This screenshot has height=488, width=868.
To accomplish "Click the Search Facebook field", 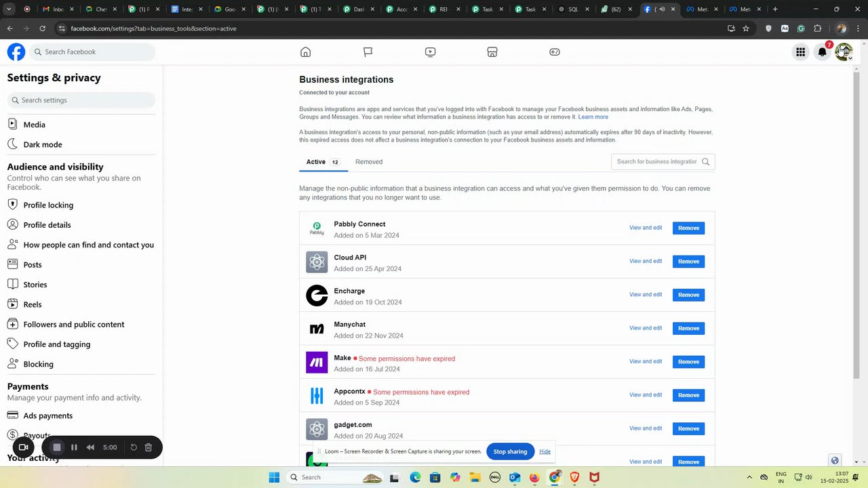I will click(x=92, y=52).
